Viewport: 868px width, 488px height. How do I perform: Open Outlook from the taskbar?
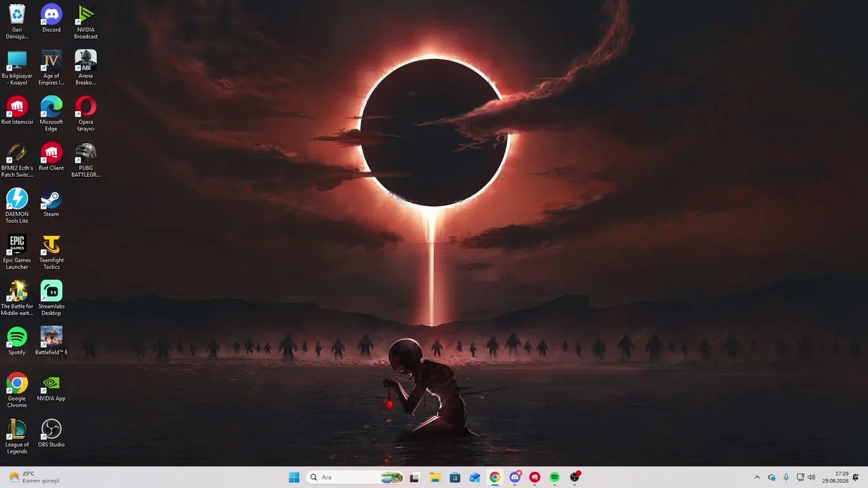[x=475, y=477]
